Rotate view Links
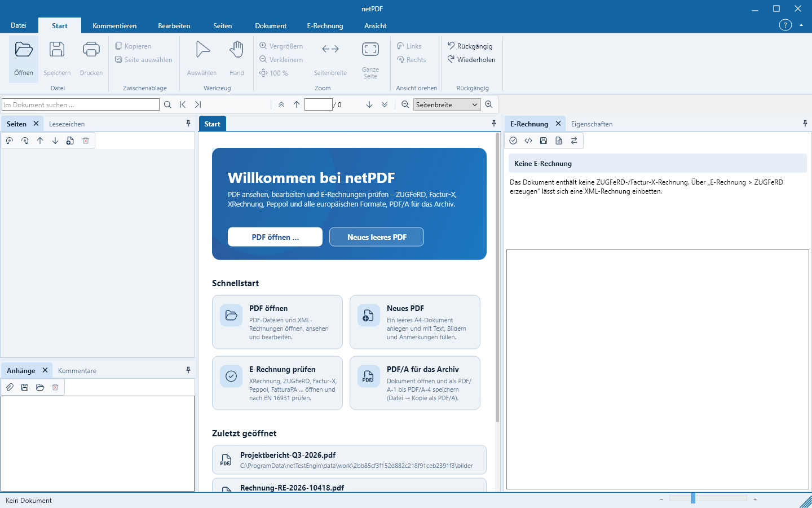Screen dimensions: 812x508 [x=409, y=46]
